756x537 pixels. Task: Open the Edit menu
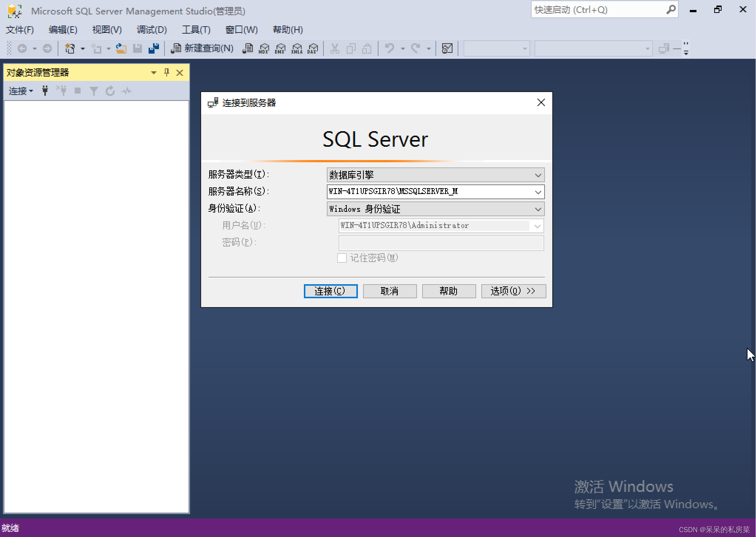[x=63, y=30]
